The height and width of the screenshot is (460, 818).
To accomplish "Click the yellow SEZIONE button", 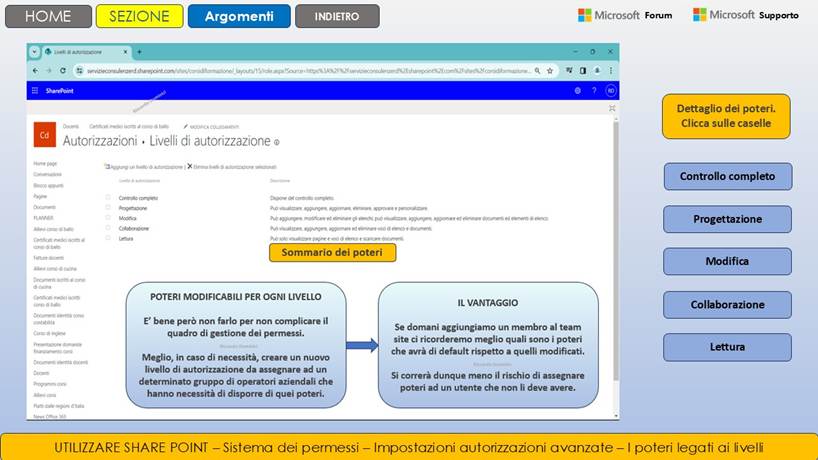I will coord(139,16).
